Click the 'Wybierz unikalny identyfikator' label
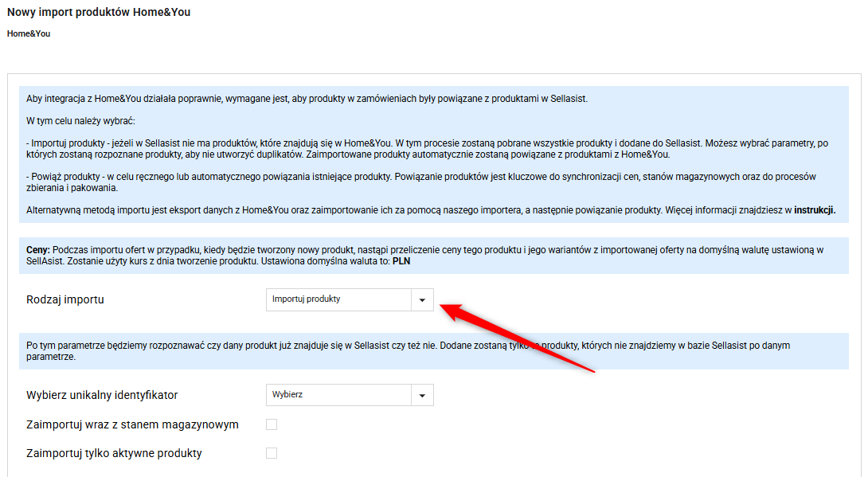 pyautogui.click(x=102, y=395)
